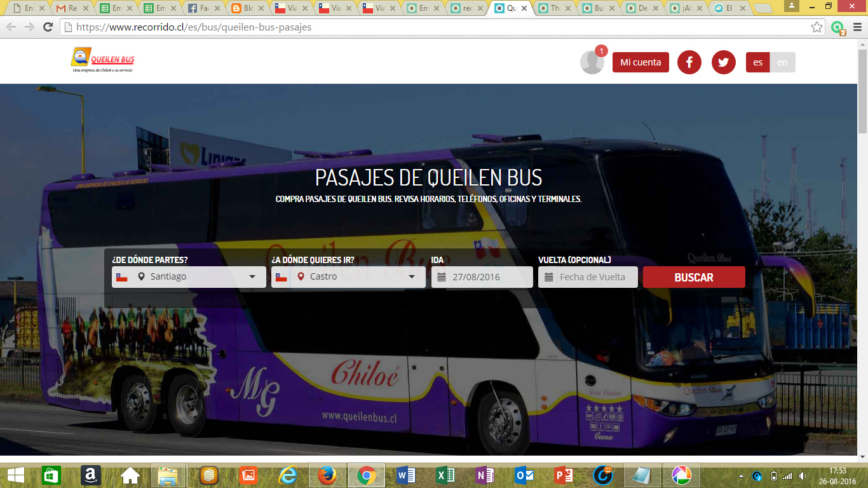Click the location pin beside Castro
868x488 pixels.
click(x=301, y=276)
